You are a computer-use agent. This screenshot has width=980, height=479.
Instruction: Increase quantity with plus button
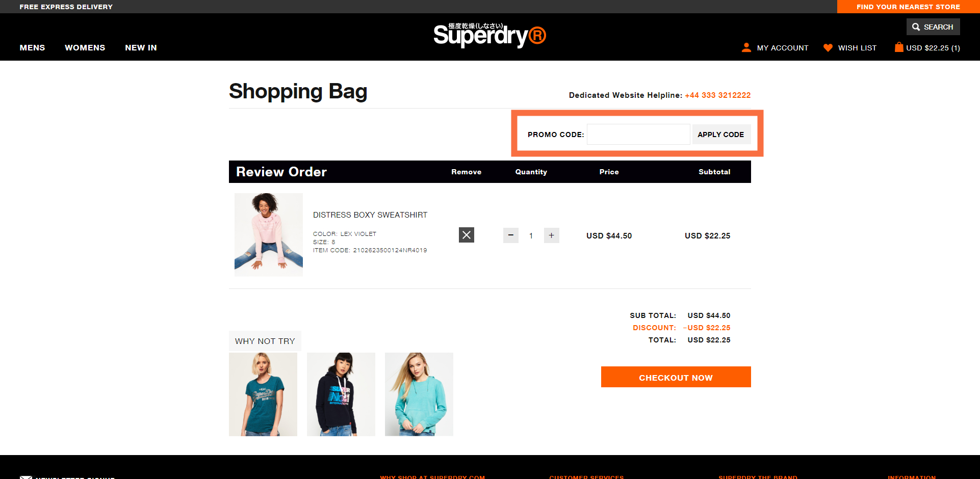pos(551,235)
